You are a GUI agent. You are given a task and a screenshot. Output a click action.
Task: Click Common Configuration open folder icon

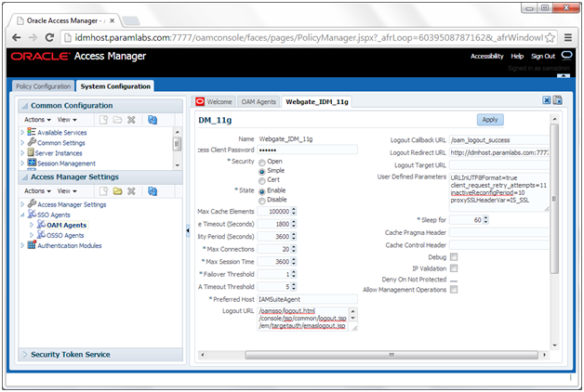pos(118,120)
